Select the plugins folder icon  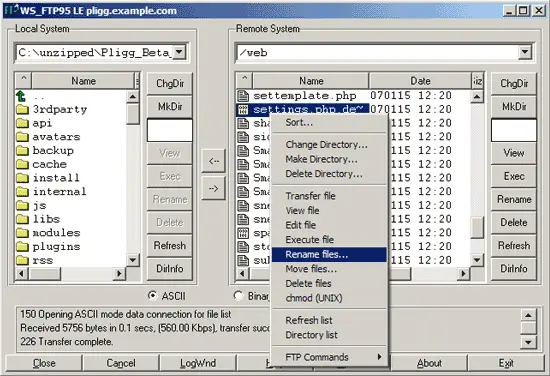(22, 247)
